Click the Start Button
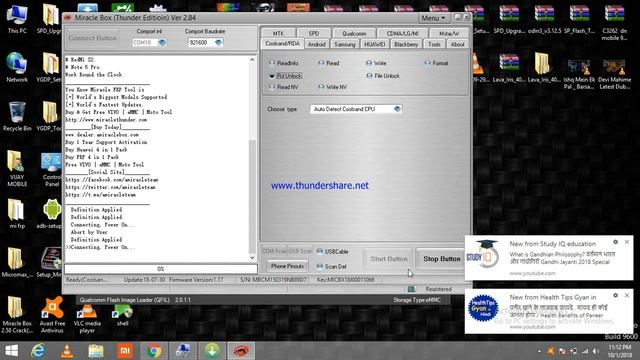640x360 pixels. [388, 259]
